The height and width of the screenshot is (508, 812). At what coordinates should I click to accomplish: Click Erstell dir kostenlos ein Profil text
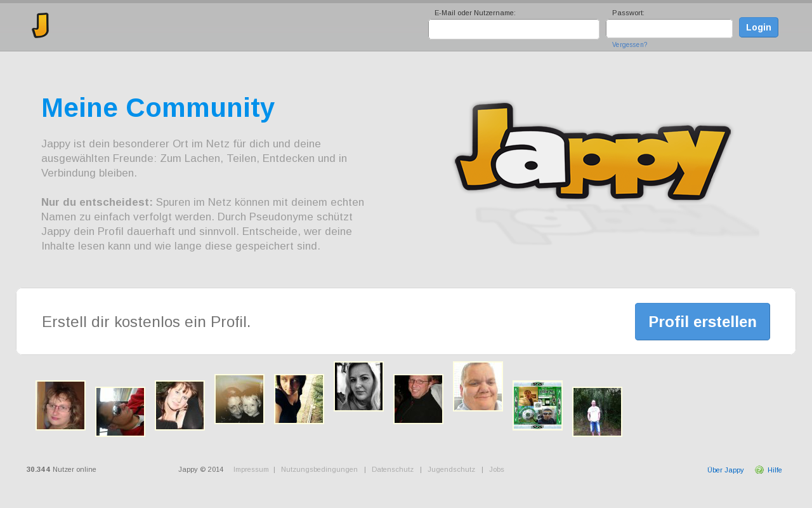click(147, 322)
